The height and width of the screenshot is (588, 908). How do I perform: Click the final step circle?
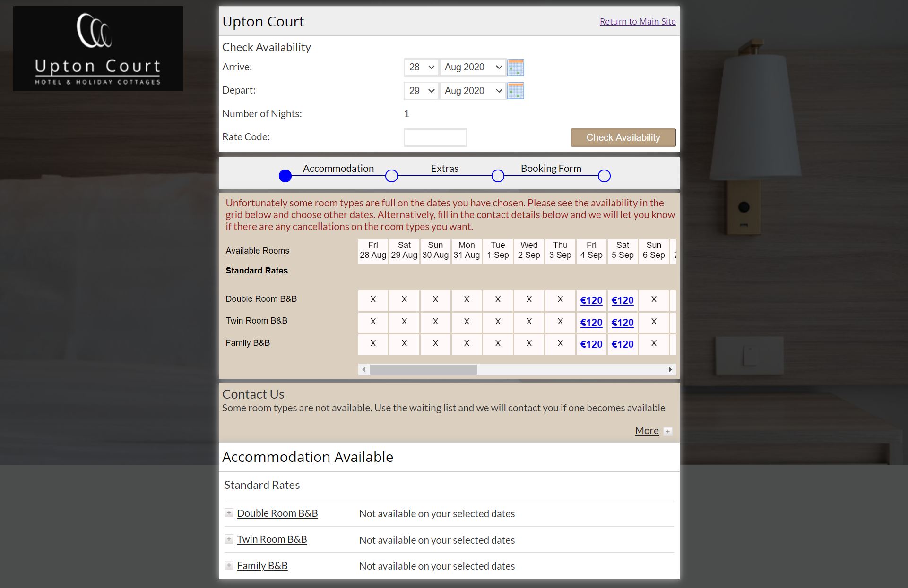click(604, 176)
